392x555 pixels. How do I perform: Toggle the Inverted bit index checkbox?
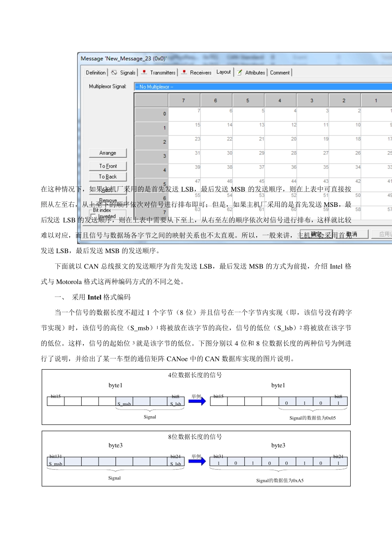94,216
